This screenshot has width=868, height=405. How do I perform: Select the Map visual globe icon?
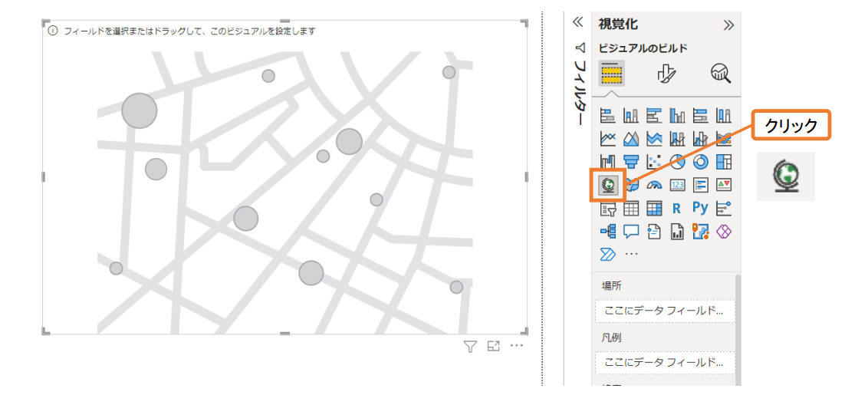pos(608,184)
